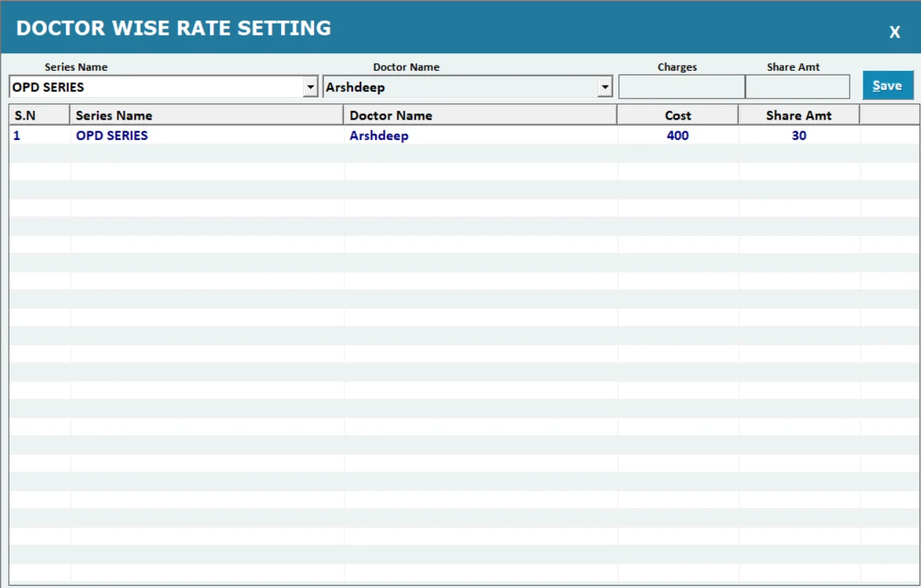The height and width of the screenshot is (588, 921).
Task: Open the Series Name dropdown arrow
Action: click(311, 88)
